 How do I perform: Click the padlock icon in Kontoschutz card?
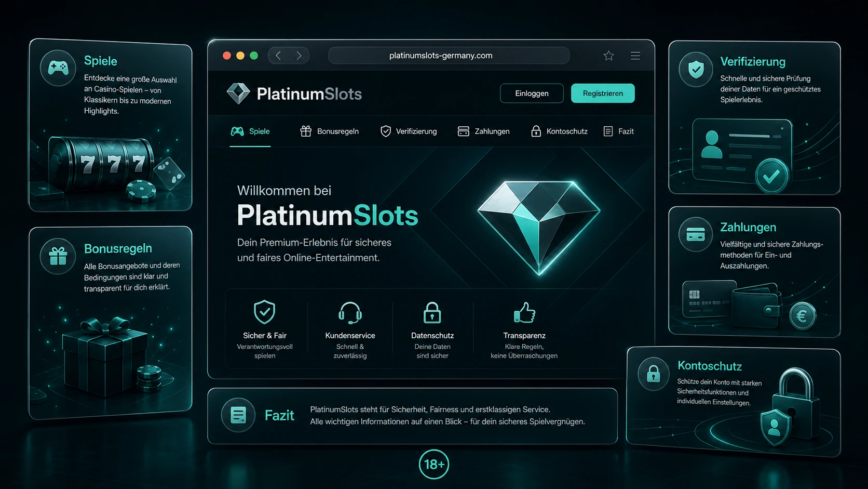point(654,374)
